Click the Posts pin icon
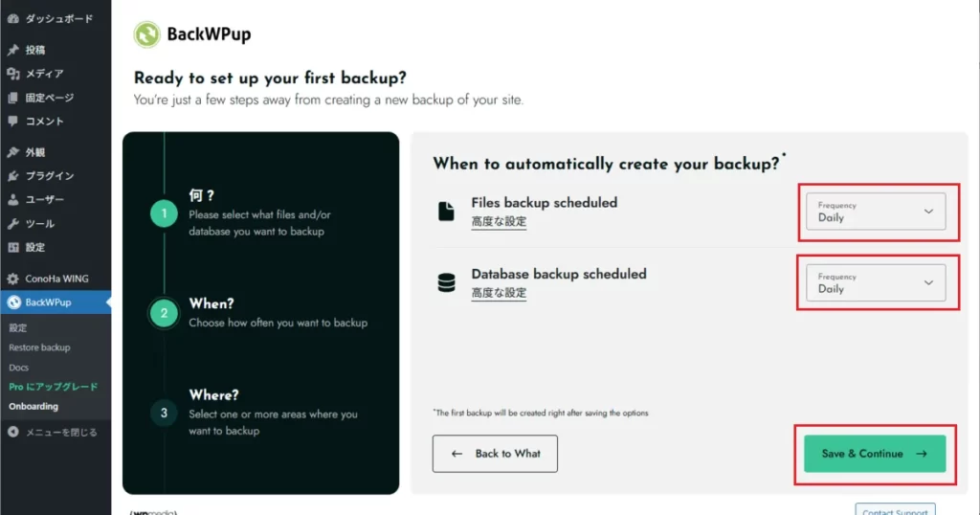This screenshot has width=980, height=515. 13,50
